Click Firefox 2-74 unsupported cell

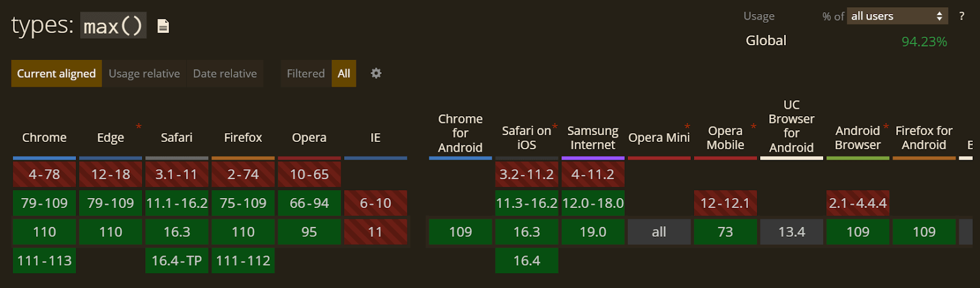pos(243,174)
